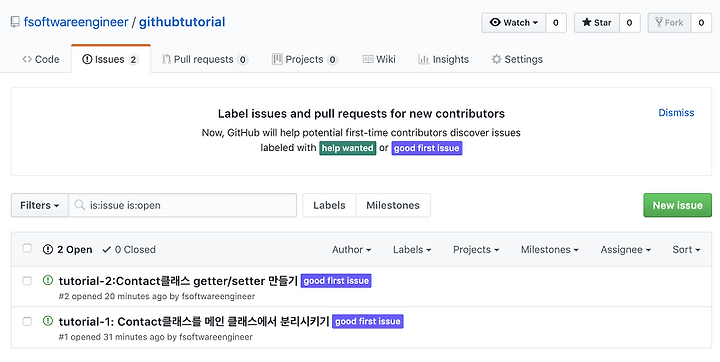Click the green New issue button

coord(677,205)
